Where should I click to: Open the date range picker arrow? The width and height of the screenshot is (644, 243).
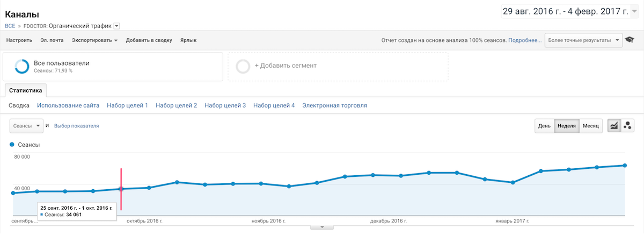(x=634, y=11)
